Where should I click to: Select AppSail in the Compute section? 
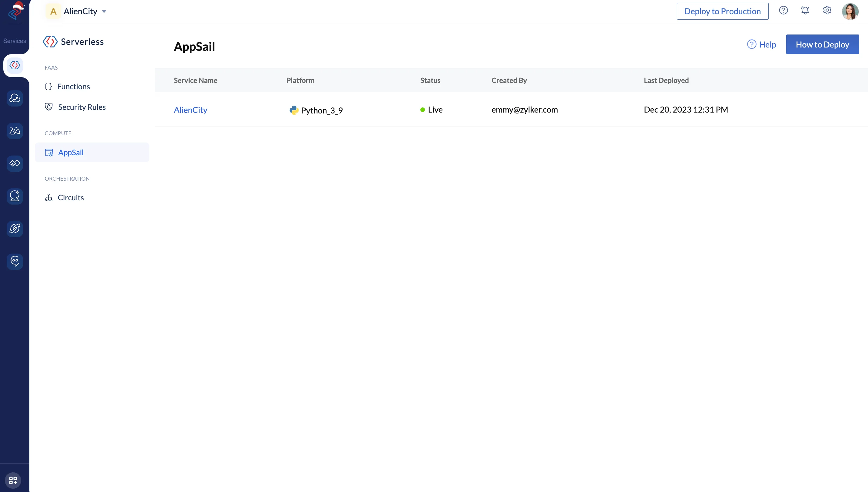pyautogui.click(x=71, y=153)
